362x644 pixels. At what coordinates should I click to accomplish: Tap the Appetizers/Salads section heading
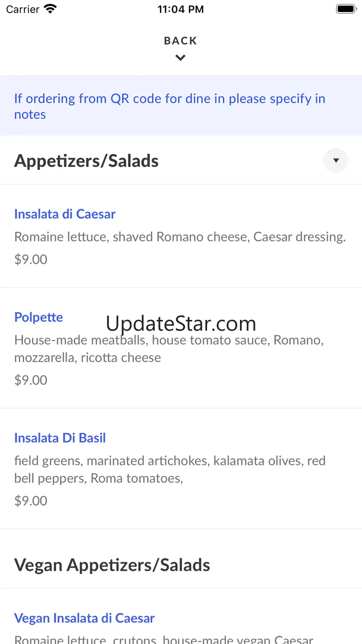[x=86, y=161]
